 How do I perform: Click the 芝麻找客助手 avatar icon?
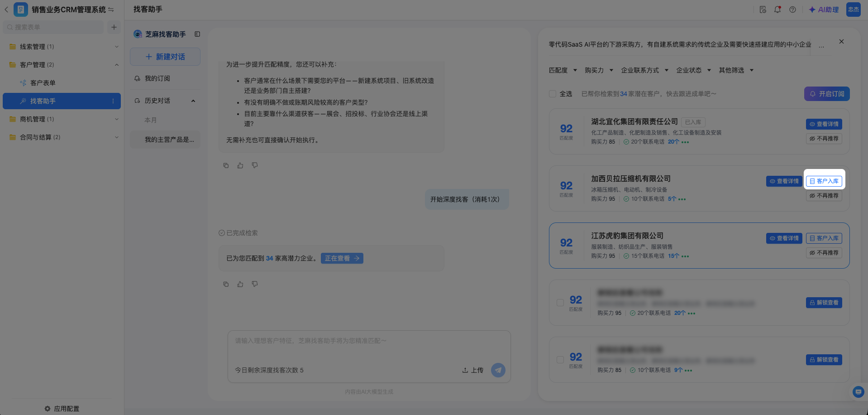click(x=138, y=34)
